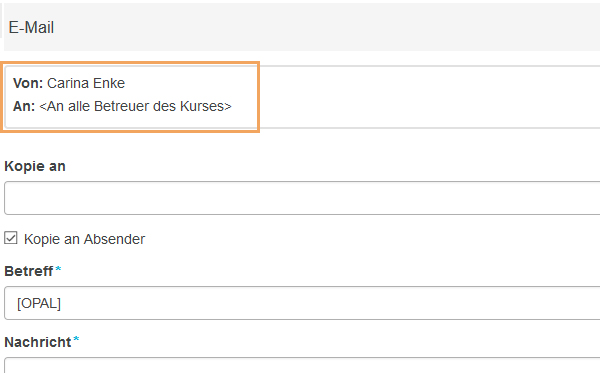Click the Kopie an field label
The width and height of the screenshot is (600, 373).
pyautogui.click(x=35, y=166)
